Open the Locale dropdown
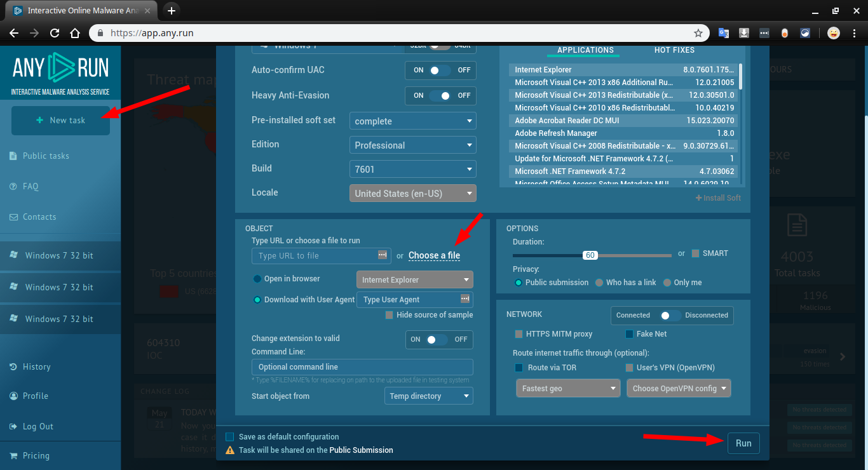Screen dimensions: 868x470 click(413, 193)
